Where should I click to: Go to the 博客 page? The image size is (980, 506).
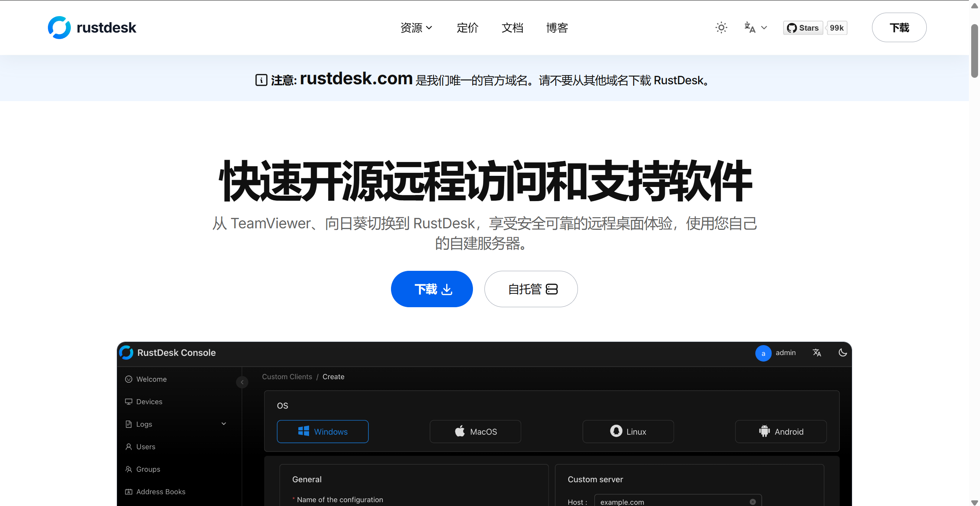557,28
